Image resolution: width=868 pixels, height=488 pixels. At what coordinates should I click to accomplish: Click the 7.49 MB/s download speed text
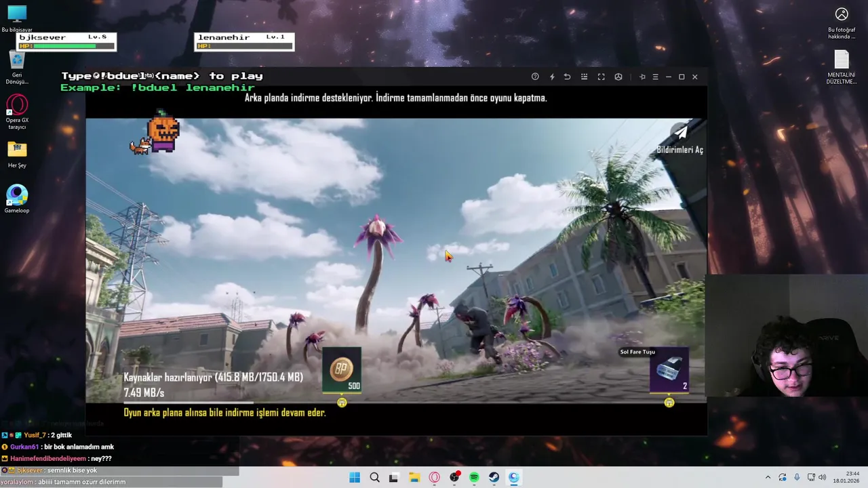pos(144,393)
